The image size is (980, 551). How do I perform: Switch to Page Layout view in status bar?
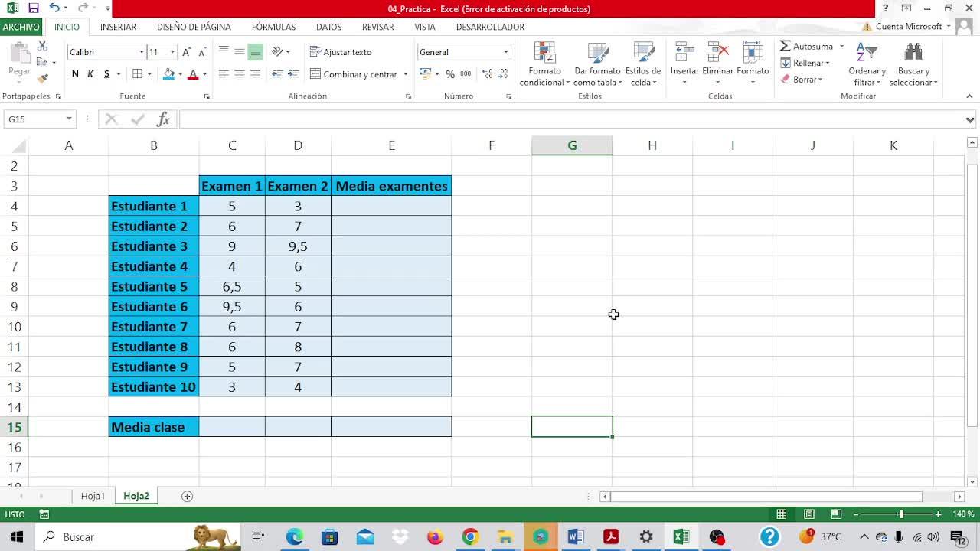[808, 514]
